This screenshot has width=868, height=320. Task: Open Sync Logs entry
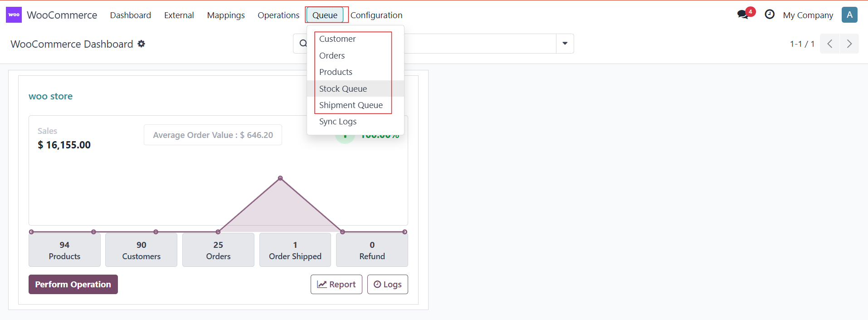(x=356, y=121)
